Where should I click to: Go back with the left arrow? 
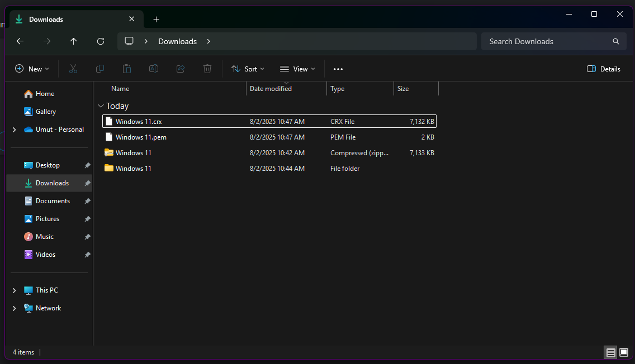20,41
